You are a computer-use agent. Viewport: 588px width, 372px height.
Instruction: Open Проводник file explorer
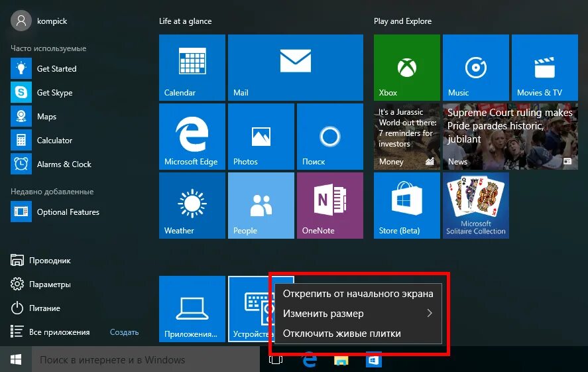coord(40,260)
